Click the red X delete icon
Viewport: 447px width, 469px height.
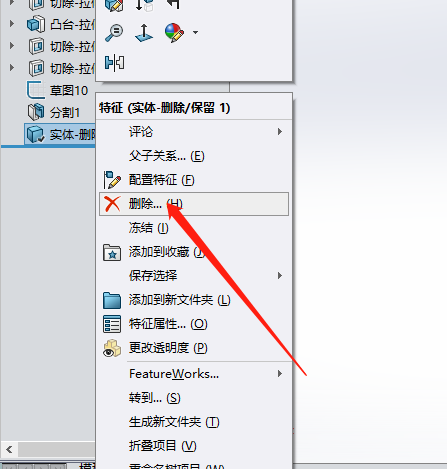(x=112, y=204)
